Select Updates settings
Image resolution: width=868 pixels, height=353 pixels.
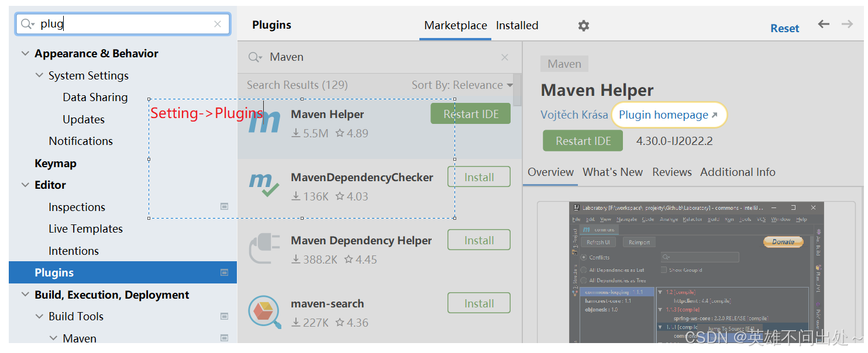84,120
